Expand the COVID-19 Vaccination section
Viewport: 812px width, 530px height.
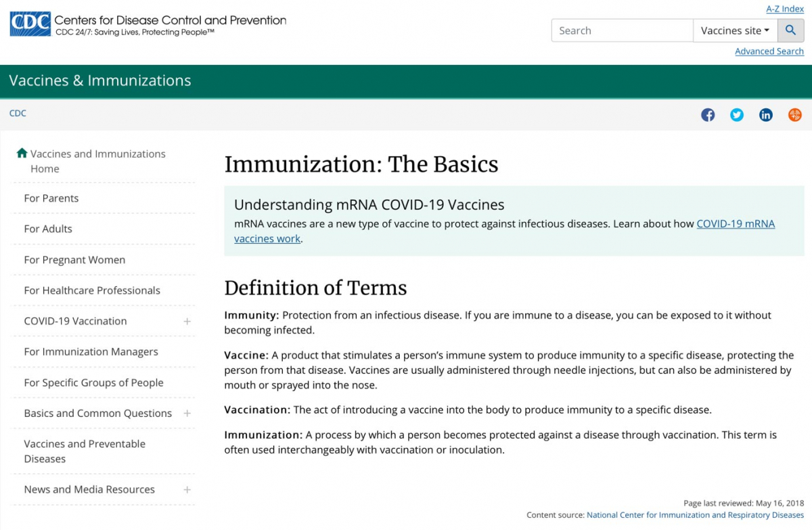[187, 322]
